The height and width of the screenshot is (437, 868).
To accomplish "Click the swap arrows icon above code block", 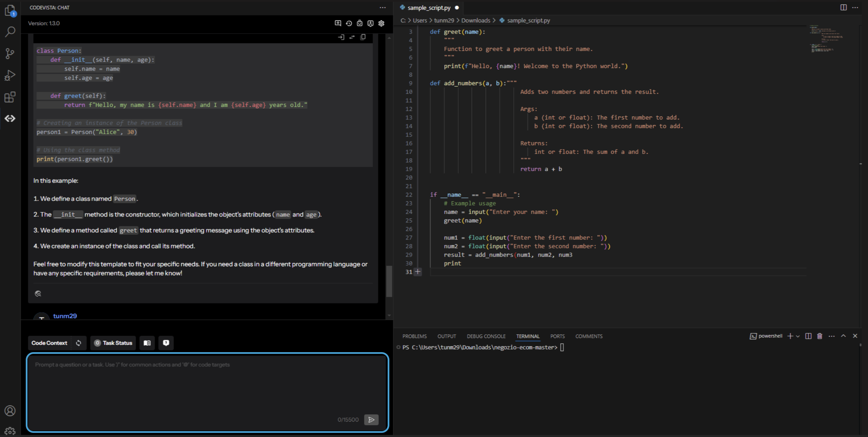I will (352, 37).
